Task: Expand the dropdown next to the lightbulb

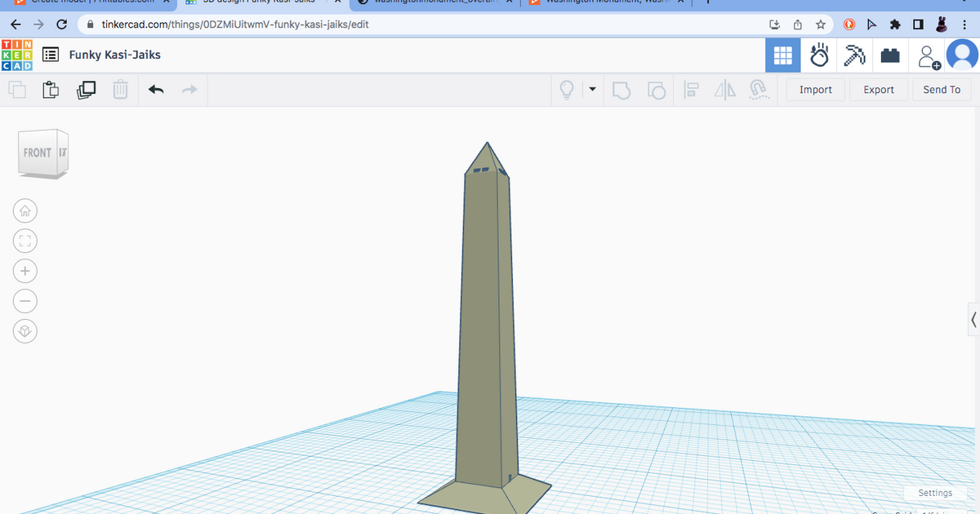Action: pyautogui.click(x=592, y=90)
